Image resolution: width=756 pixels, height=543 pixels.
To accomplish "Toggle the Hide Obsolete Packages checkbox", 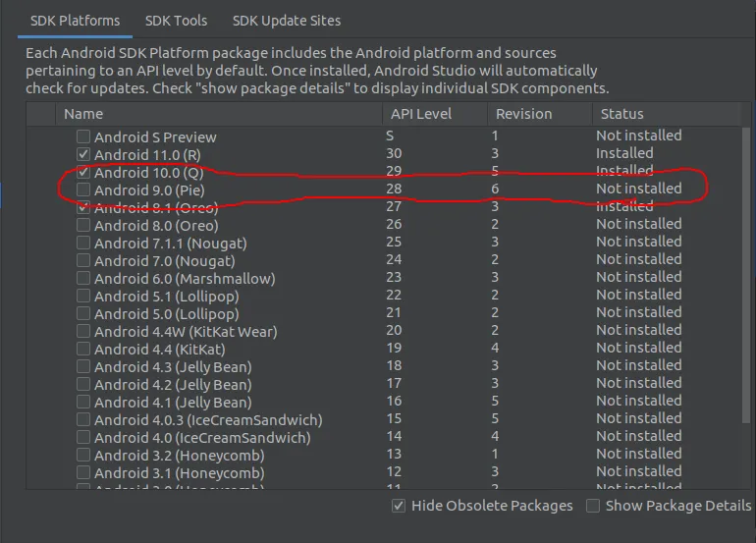I will click(x=399, y=506).
